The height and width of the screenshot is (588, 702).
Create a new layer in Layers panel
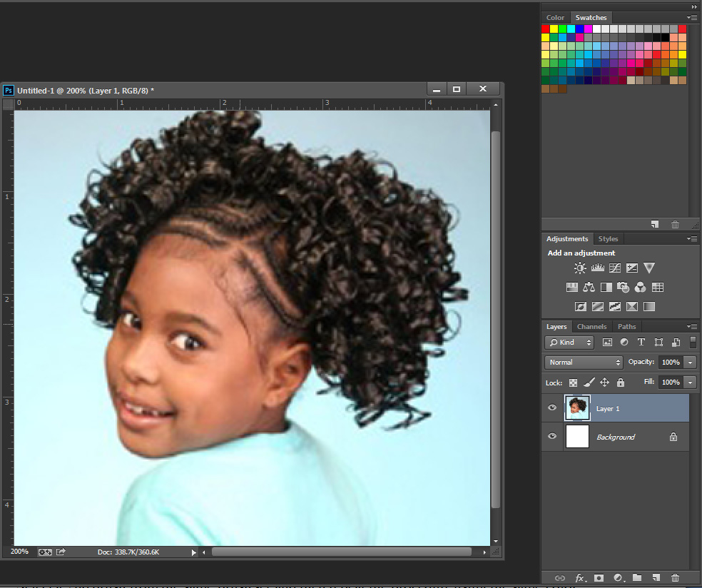[x=656, y=578]
